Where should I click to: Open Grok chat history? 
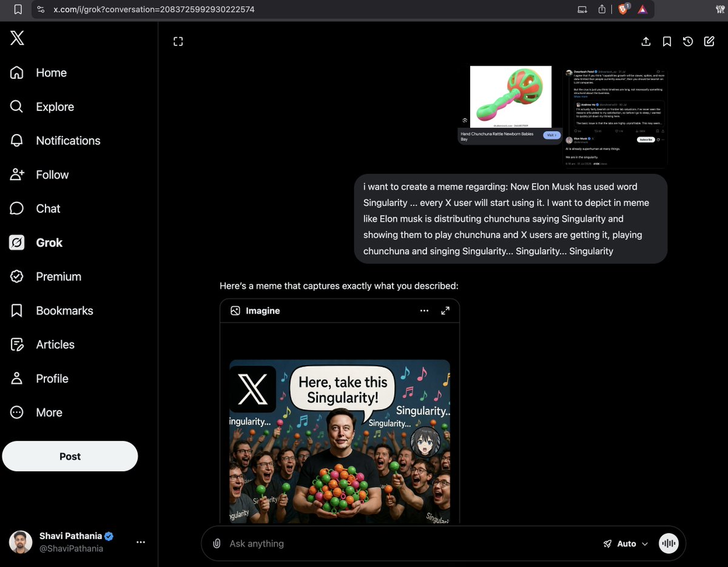pos(688,41)
